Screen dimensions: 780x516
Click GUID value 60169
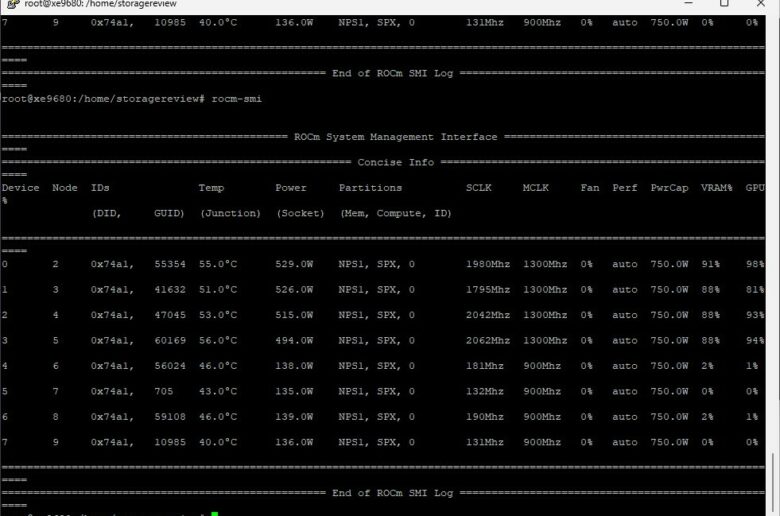click(x=170, y=341)
